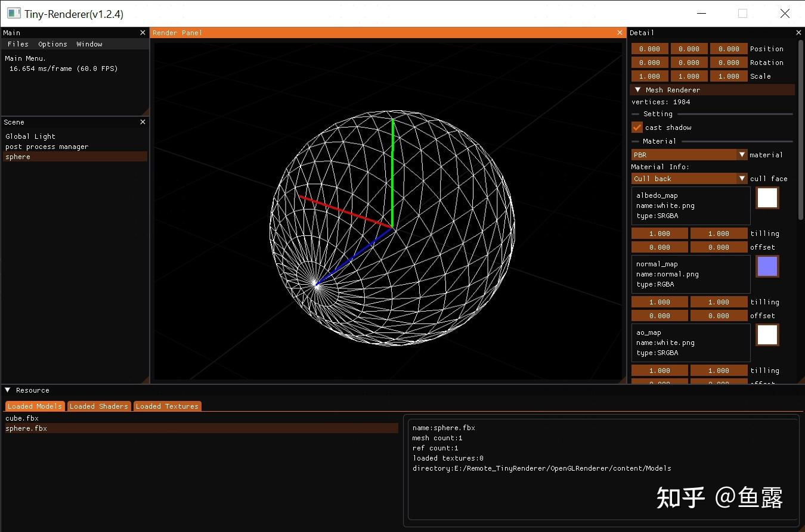Close the Scene panel with its X icon
This screenshot has height=532, width=805.
(143, 122)
